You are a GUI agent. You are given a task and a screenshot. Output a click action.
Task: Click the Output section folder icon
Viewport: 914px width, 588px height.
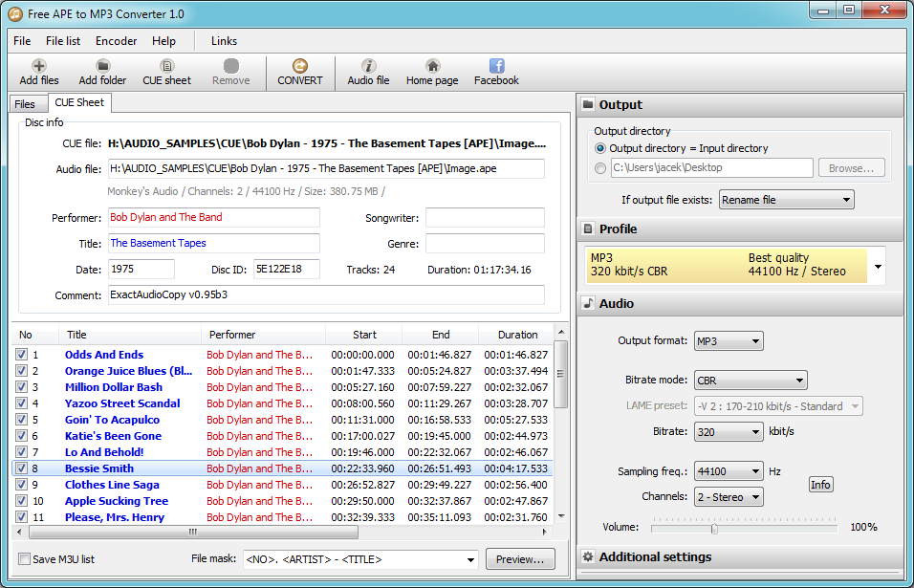click(x=588, y=104)
